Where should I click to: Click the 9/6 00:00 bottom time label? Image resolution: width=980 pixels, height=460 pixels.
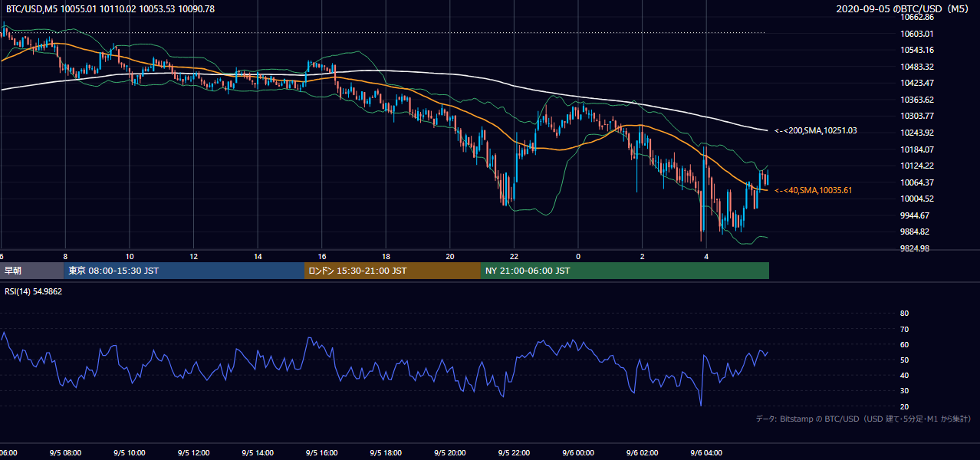pyautogui.click(x=578, y=453)
